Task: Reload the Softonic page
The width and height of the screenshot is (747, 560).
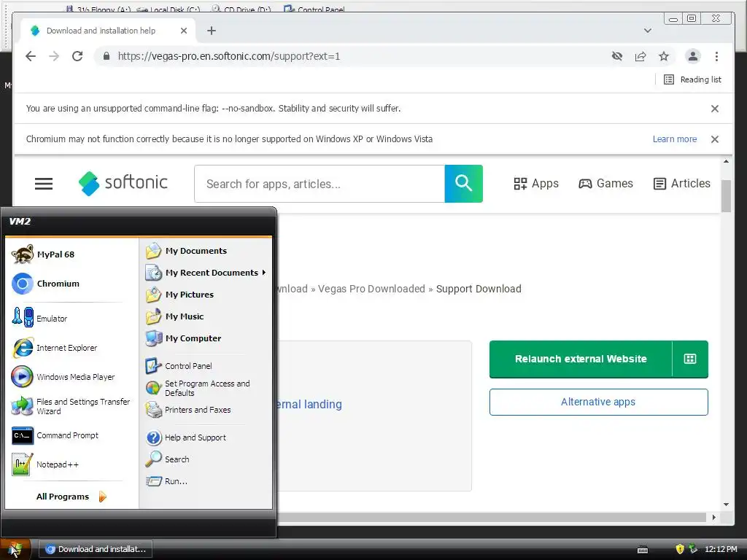Action: coord(77,56)
